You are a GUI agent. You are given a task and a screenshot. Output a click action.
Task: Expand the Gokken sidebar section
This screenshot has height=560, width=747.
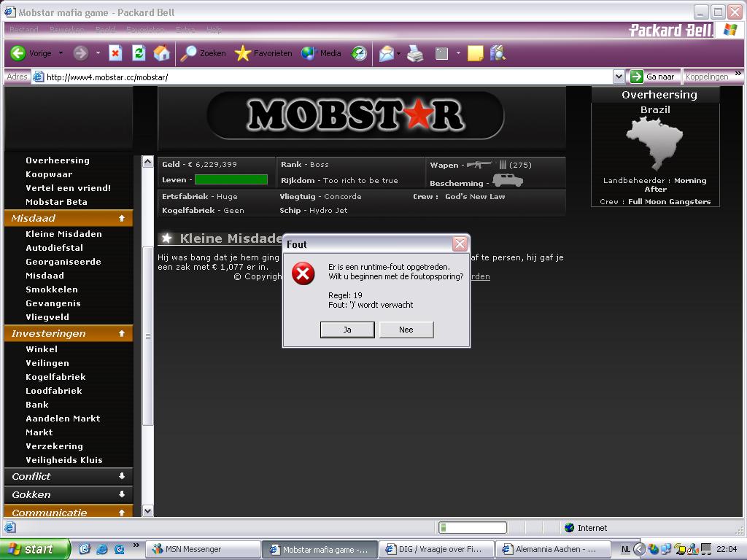tap(121, 494)
